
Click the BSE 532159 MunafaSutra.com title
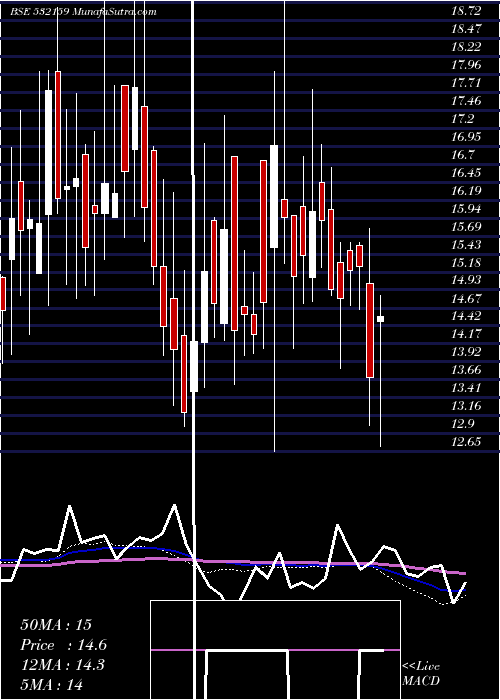point(83,12)
